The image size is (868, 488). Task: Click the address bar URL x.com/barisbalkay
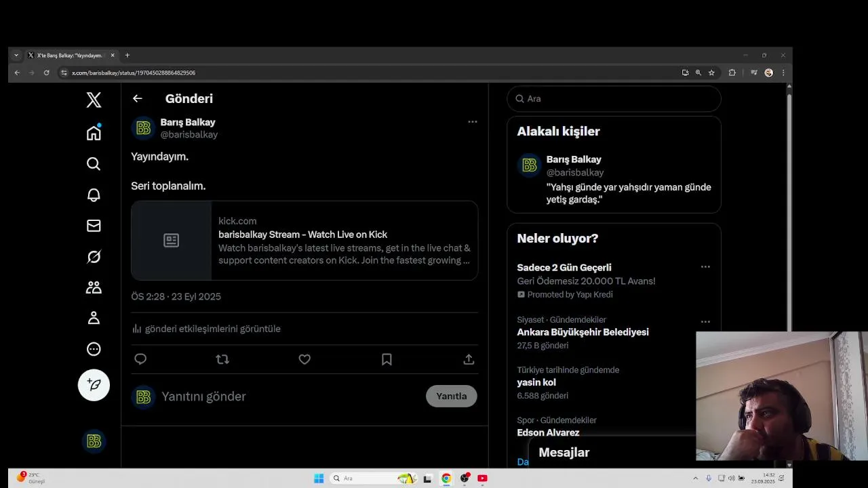pyautogui.click(x=134, y=73)
